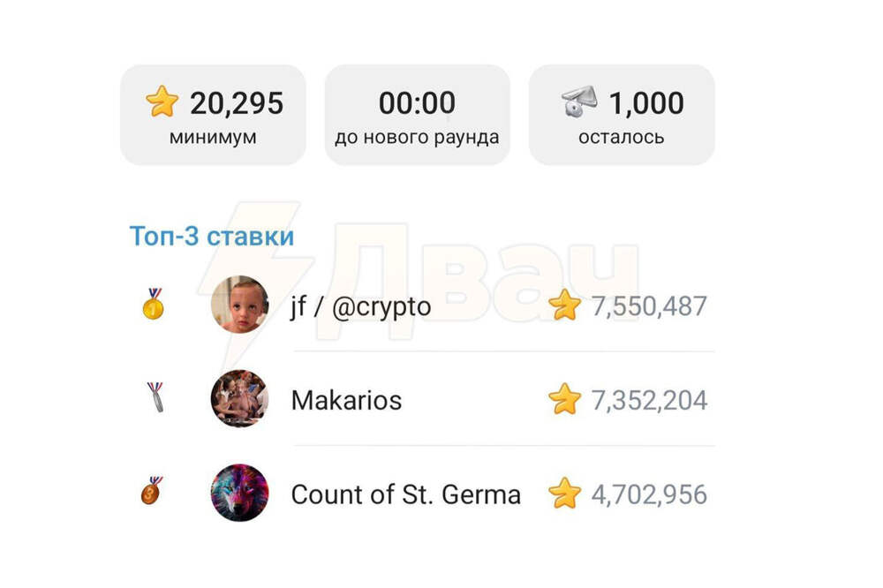Click the star icon beside 20,295 minimum
The height and width of the screenshot is (588, 883).
(162, 103)
